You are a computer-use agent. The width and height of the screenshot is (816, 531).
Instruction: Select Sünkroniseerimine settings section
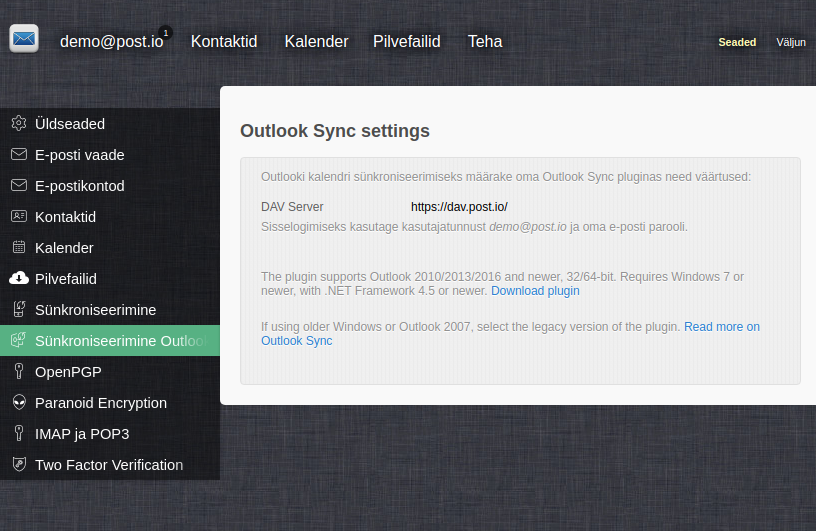coord(110,310)
